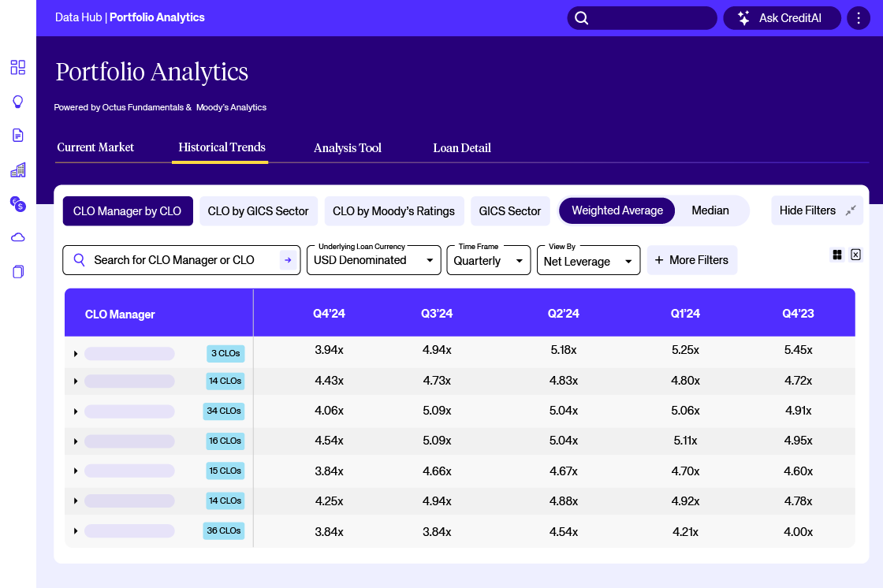The height and width of the screenshot is (588, 883).
Task: Click the CLO Manager column header
Action: (x=120, y=314)
